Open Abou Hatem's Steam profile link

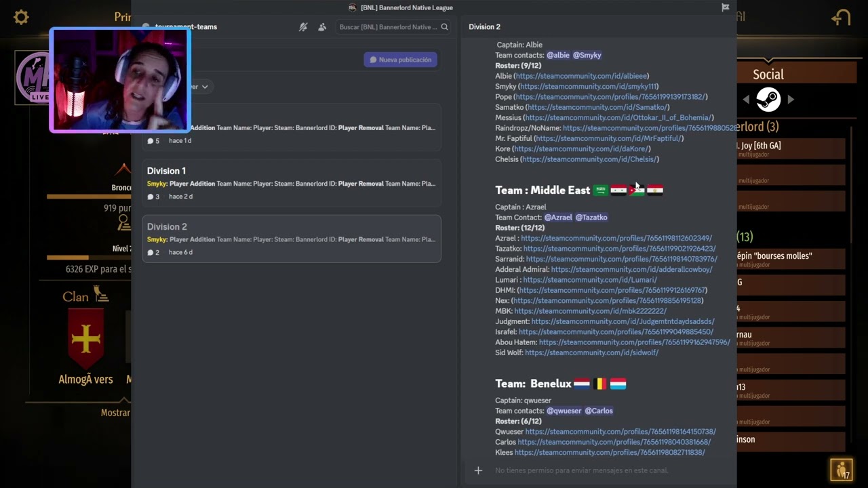[635, 342]
